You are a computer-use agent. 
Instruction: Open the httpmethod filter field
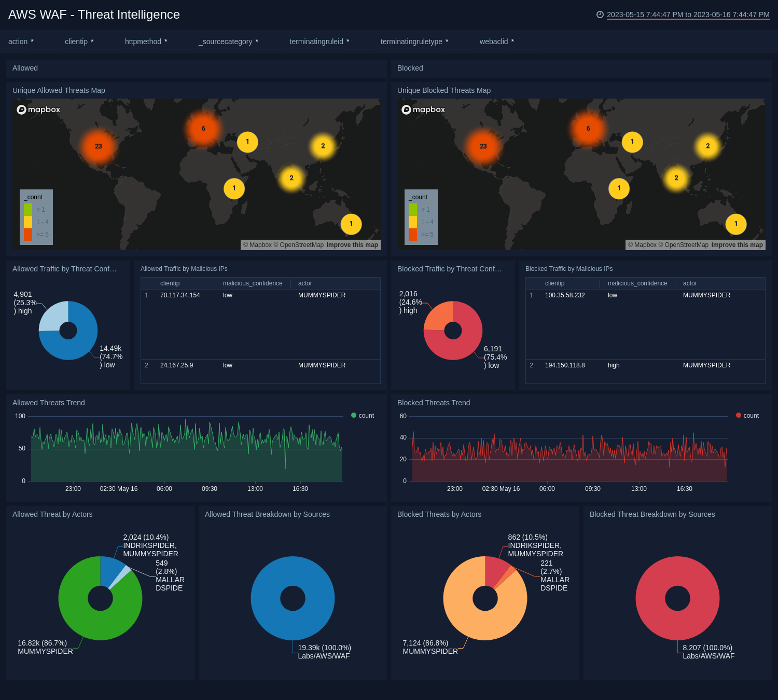pyautogui.click(x=177, y=42)
